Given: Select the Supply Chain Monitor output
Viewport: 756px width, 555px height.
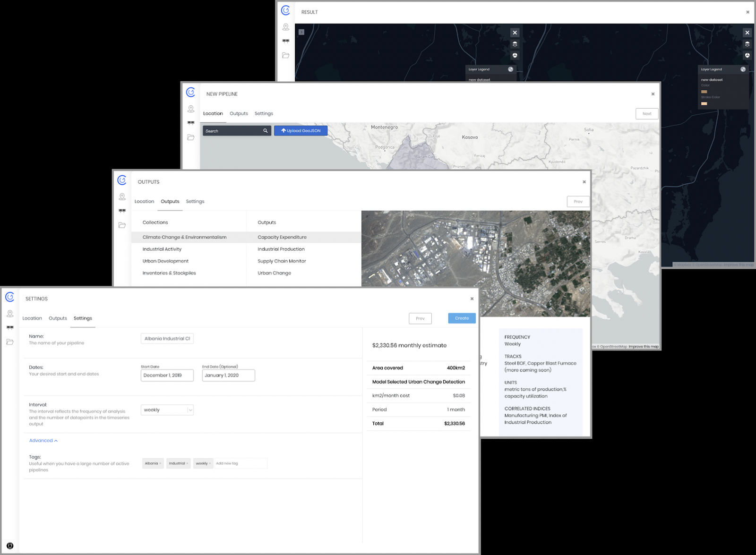Looking at the screenshot, I should [x=282, y=261].
